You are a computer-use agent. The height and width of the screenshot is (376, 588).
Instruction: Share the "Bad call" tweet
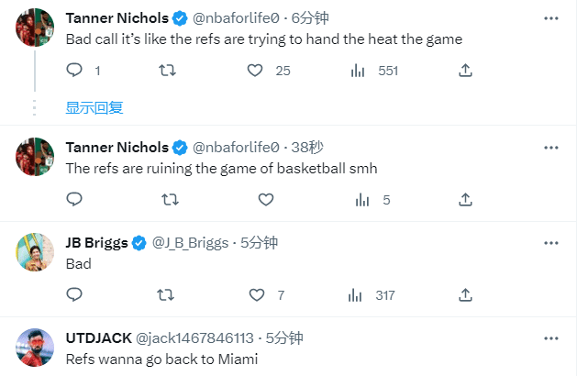(465, 71)
